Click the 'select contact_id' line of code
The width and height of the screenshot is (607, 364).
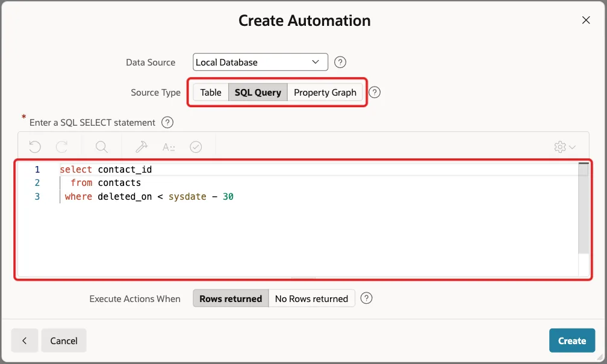[x=106, y=170]
